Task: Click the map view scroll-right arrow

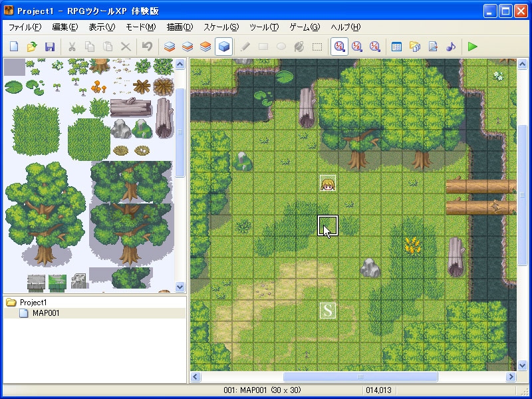Action: 511,376
